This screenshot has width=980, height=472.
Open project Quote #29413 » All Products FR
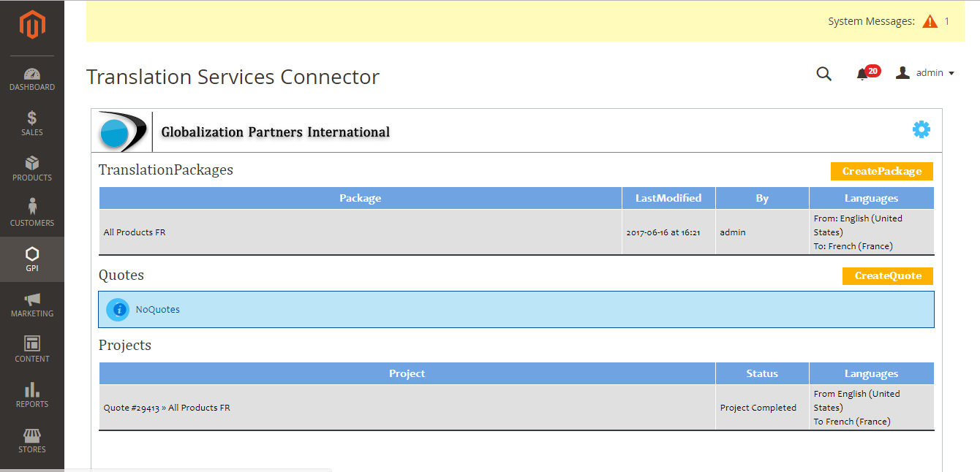[167, 408]
